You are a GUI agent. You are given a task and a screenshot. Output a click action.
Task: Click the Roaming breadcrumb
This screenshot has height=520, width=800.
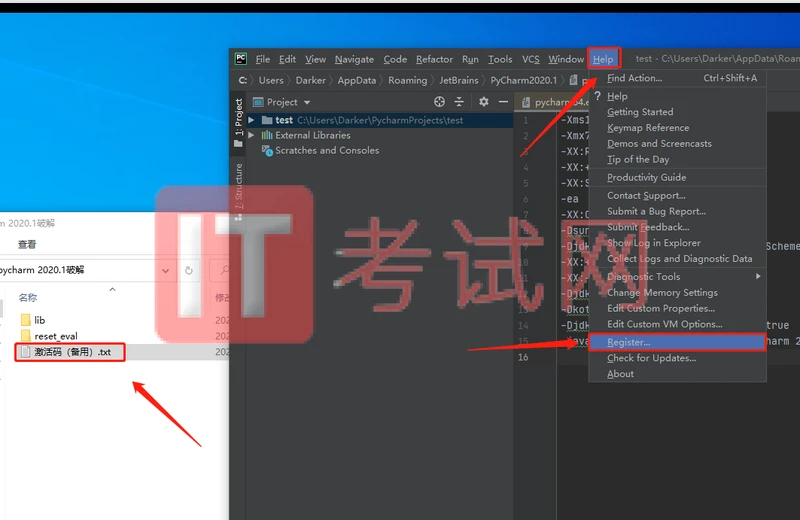(407, 80)
